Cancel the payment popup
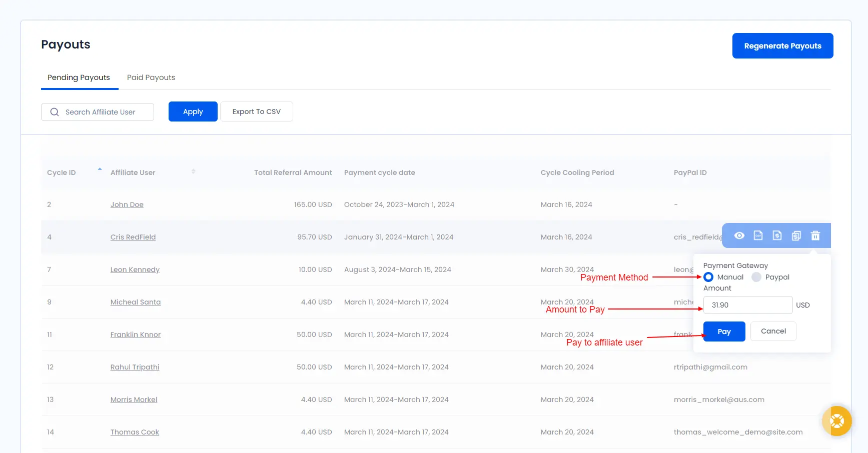Screen dimensions: 868x453 pyautogui.click(x=773, y=331)
